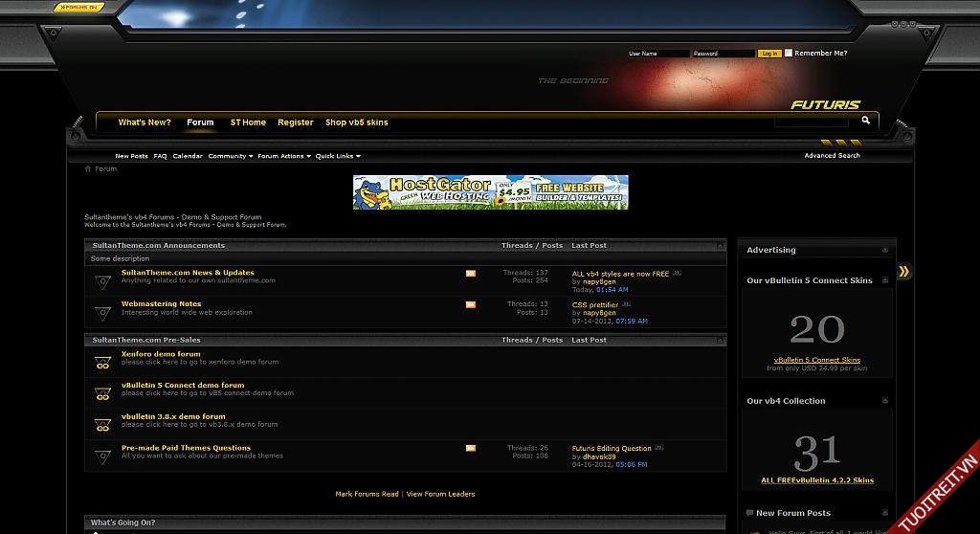Click the home icon in the breadcrumb
980x534 pixels.
pyautogui.click(x=88, y=168)
